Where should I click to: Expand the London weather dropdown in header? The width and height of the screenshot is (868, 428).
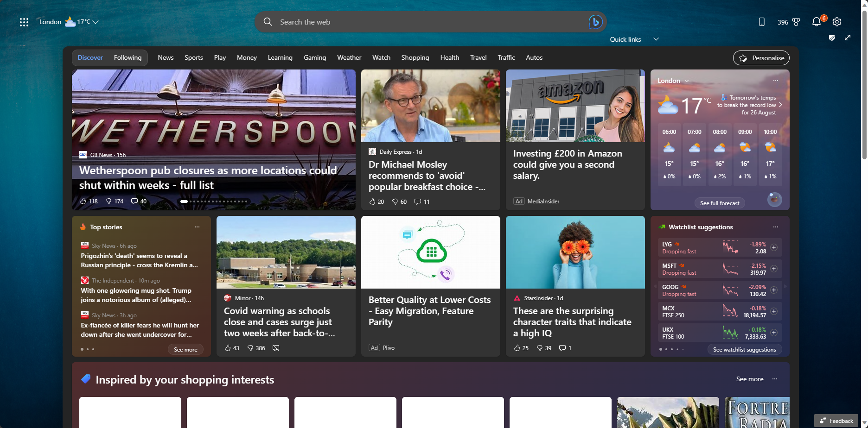[96, 22]
